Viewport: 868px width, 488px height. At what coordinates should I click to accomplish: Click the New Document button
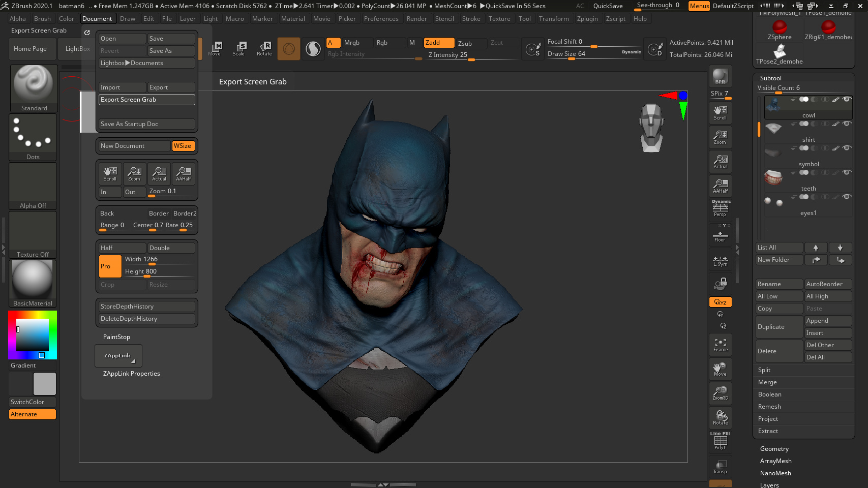click(134, 146)
